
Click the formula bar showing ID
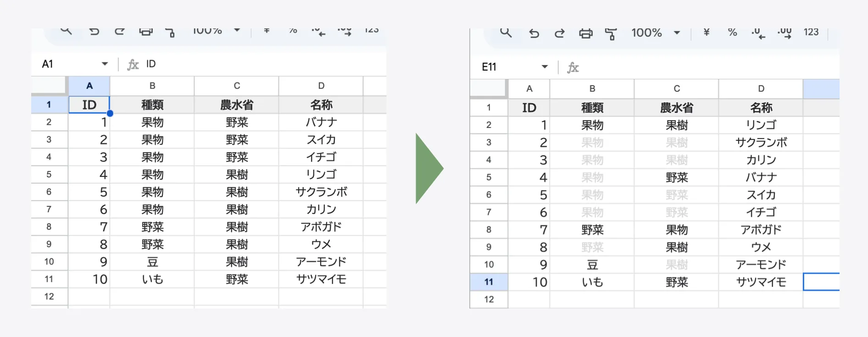(x=257, y=64)
